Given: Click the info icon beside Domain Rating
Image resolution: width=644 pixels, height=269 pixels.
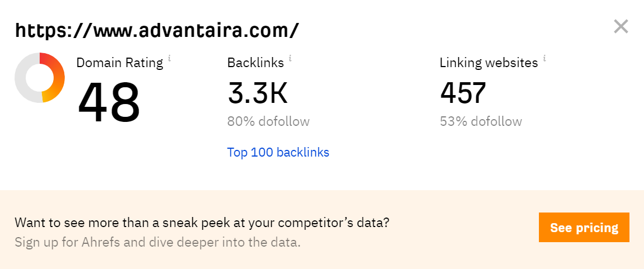Looking at the screenshot, I should (x=169, y=58).
